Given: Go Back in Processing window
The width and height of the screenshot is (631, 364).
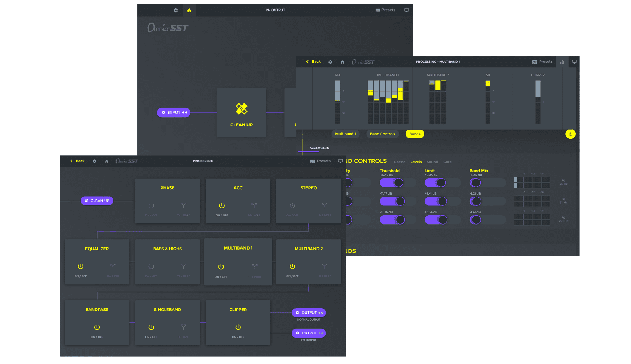Looking at the screenshot, I should tap(77, 161).
